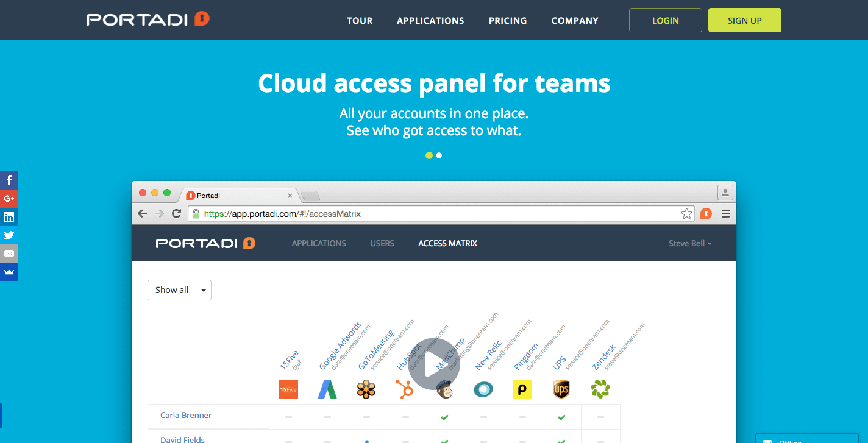The image size is (868, 443).
Task: Click the Google Adwords logo
Action: coord(327,389)
